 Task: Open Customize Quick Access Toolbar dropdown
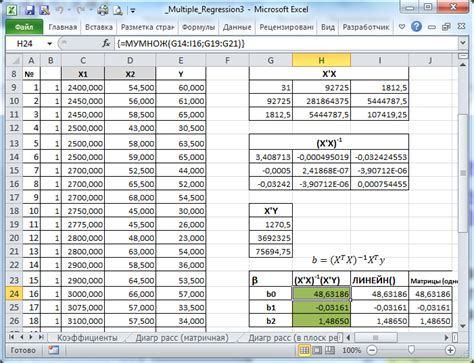(133, 11)
